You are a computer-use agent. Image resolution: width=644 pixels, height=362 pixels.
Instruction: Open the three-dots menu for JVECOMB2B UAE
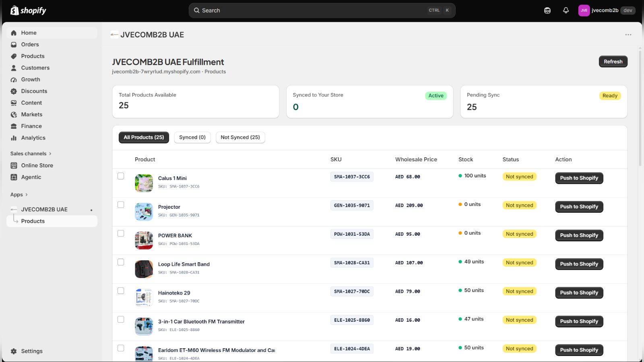(628, 35)
